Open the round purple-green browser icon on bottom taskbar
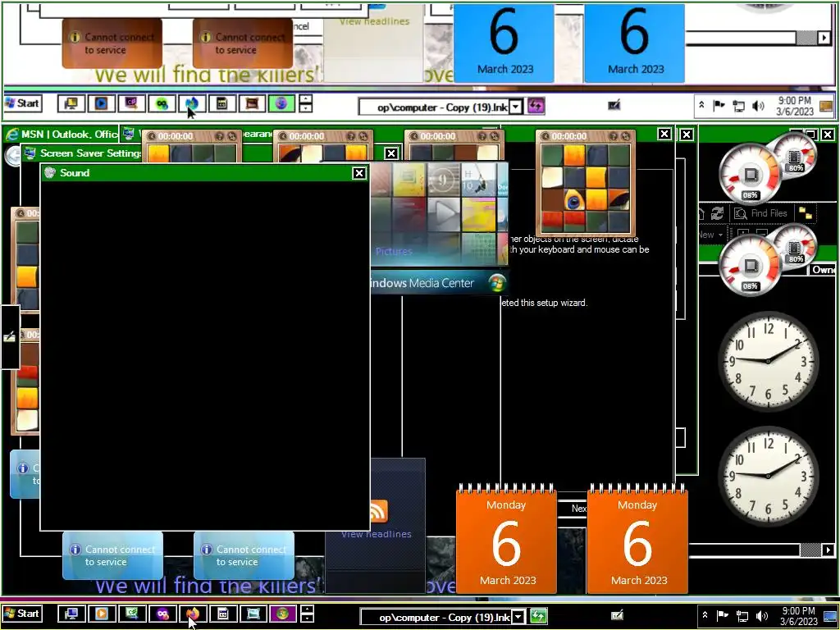 [283, 614]
